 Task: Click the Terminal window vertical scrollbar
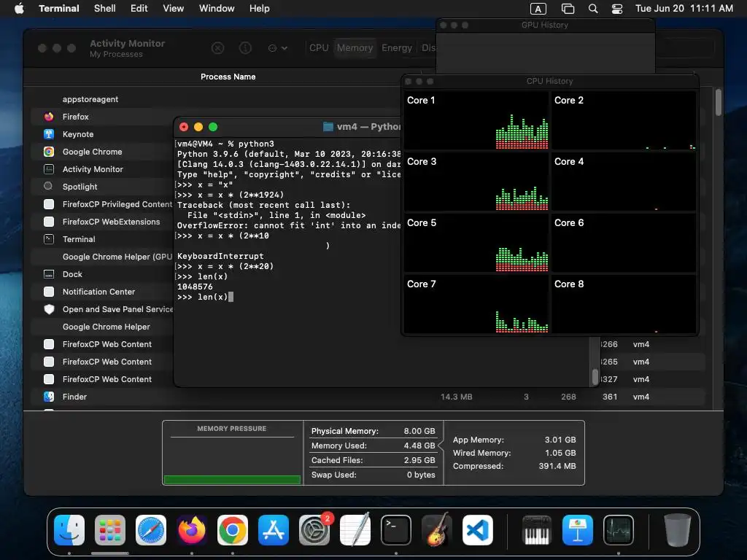tap(595, 377)
